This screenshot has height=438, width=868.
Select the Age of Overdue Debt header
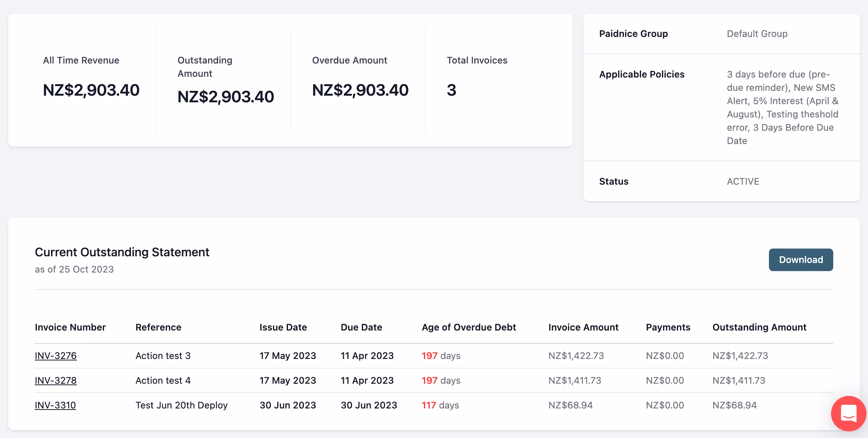[469, 327]
